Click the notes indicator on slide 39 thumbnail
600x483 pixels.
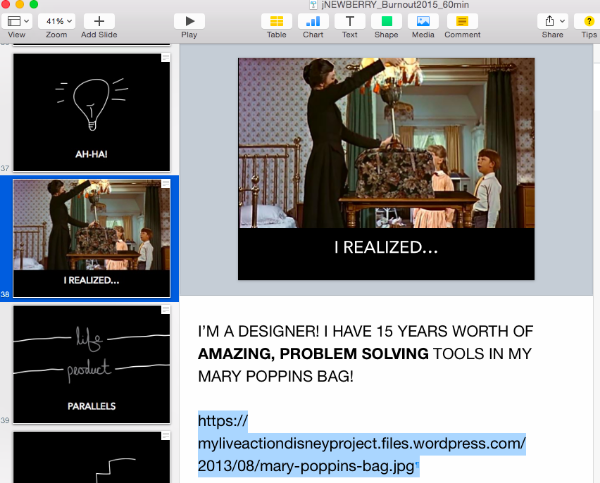[x=166, y=310]
